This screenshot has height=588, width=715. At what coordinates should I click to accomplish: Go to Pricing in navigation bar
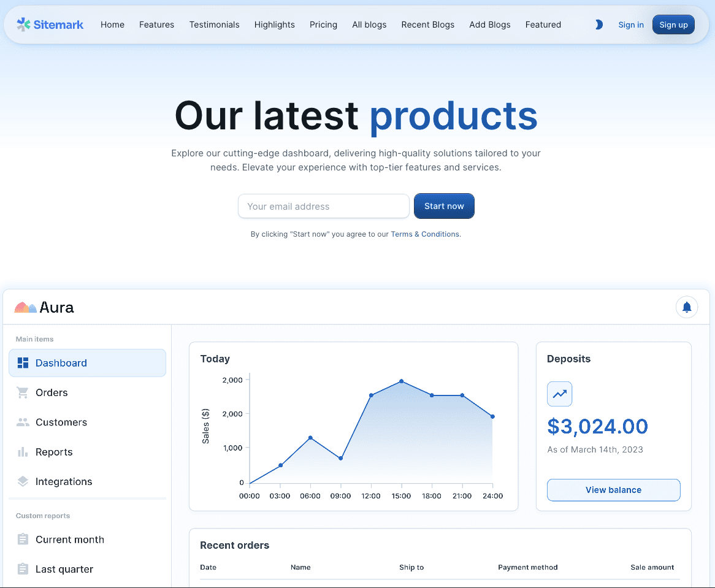click(x=323, y=25)
